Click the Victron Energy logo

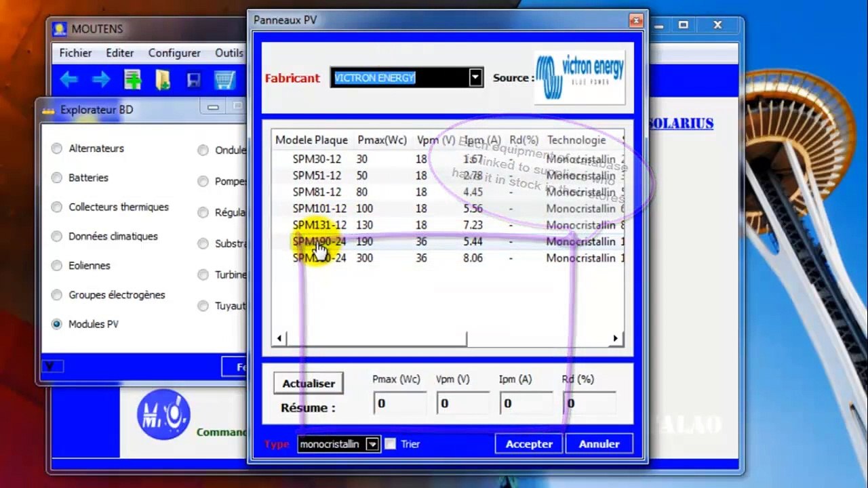pos(580,77)
